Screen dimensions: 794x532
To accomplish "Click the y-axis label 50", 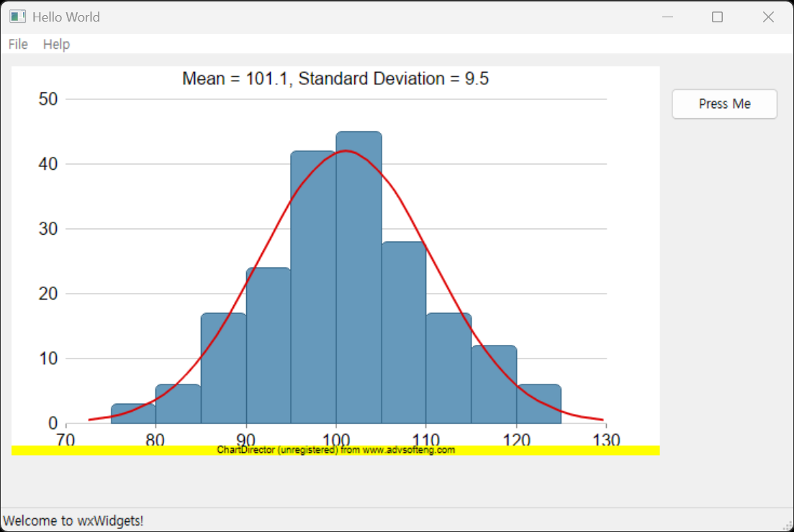I will (48, 99).
